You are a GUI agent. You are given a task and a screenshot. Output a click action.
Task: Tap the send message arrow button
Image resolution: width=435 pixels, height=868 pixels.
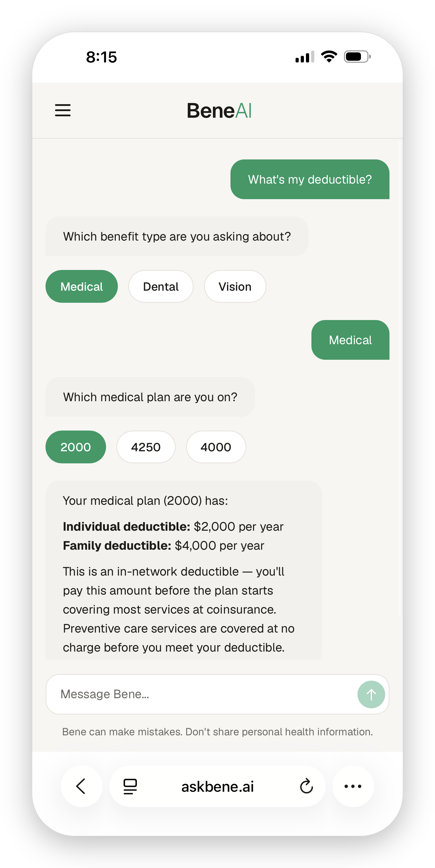click(371, 694)
